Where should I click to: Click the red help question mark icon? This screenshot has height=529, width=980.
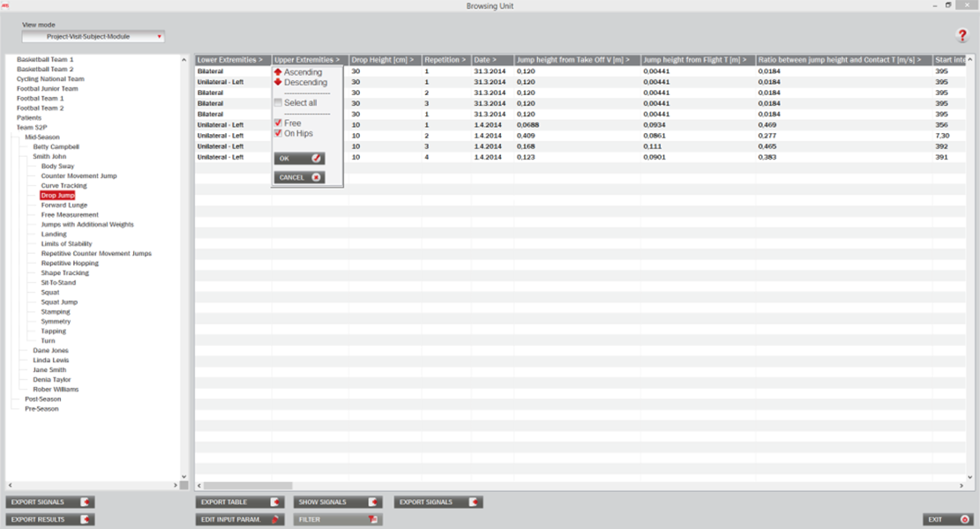(x=962, y=36)
